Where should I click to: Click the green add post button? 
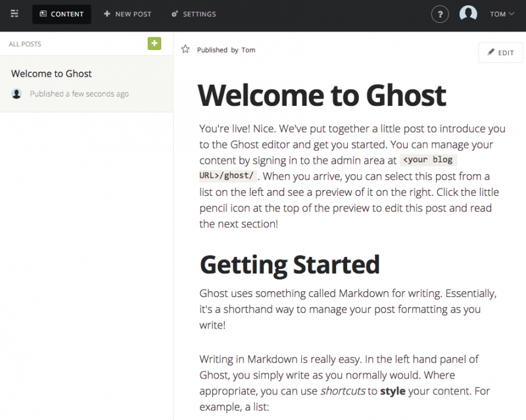click(x=155, y=43)
